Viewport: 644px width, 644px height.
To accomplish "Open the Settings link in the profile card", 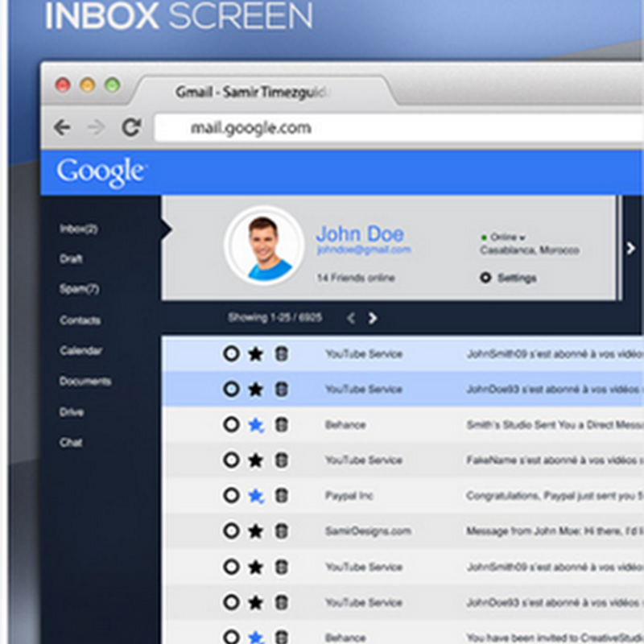I will coord(517,278).
